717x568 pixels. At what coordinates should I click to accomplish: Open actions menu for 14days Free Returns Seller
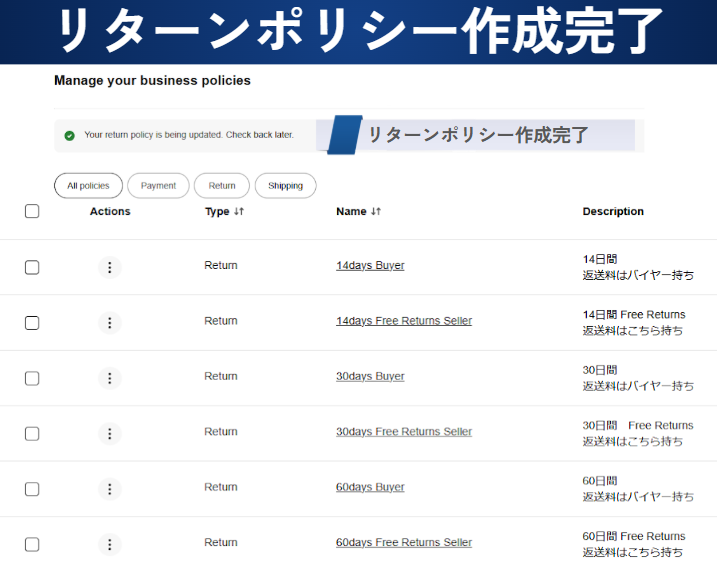pos(110,323)
